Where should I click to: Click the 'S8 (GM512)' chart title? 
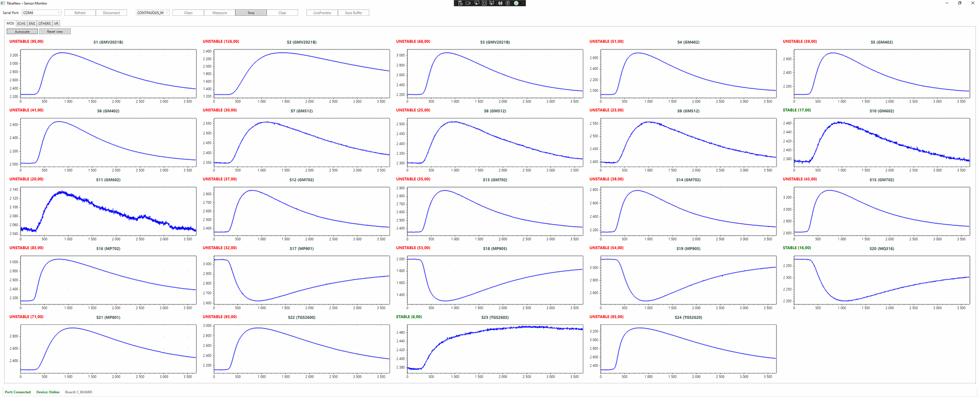(495, 111)
